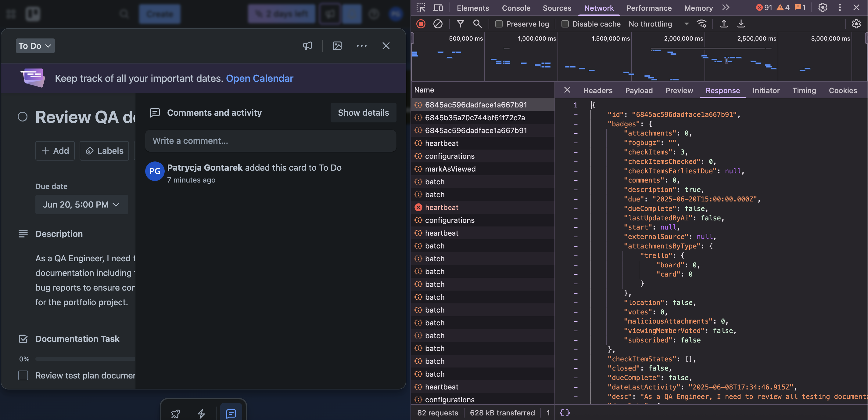Click 82 requests status text
Screen dimensions: 868x420
click(437, 413)
